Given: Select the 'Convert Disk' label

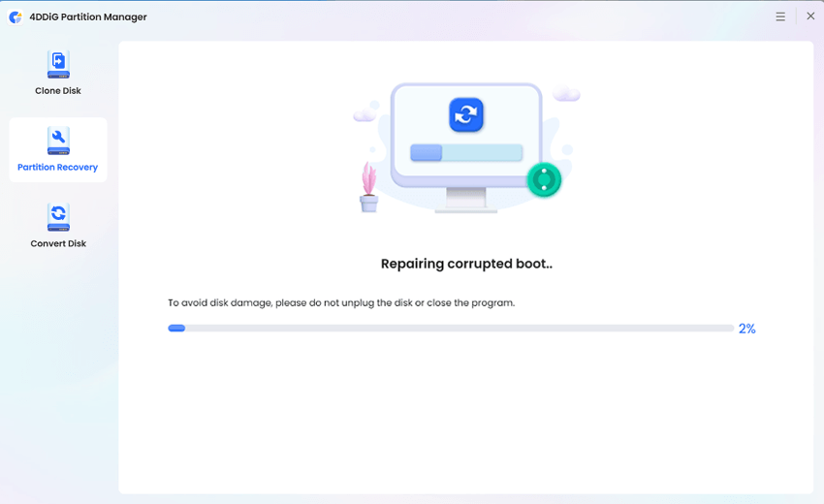Looking at the screenshot, I should click(x=58, y=243).
